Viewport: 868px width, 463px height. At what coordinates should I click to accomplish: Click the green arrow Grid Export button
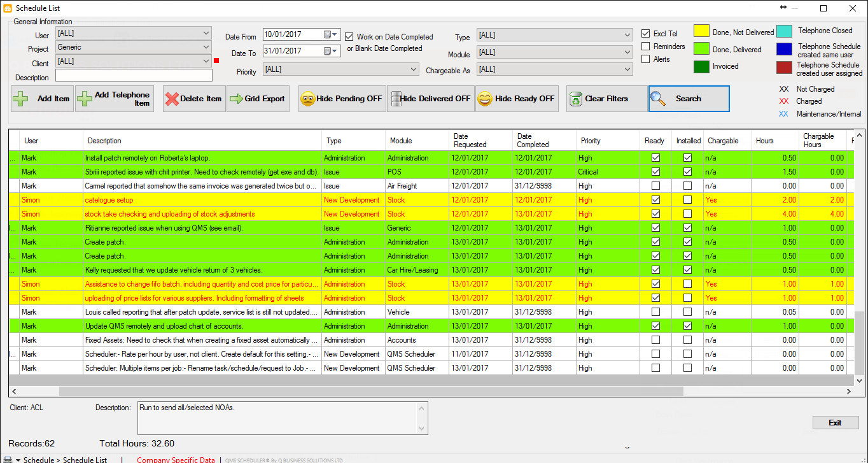coord(258,99)
